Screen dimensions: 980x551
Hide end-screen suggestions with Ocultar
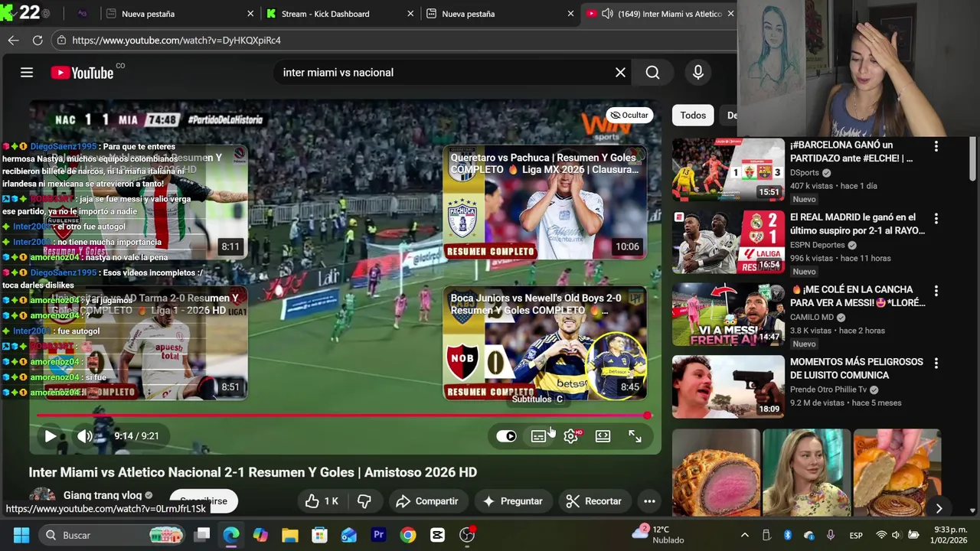[629, 115]
